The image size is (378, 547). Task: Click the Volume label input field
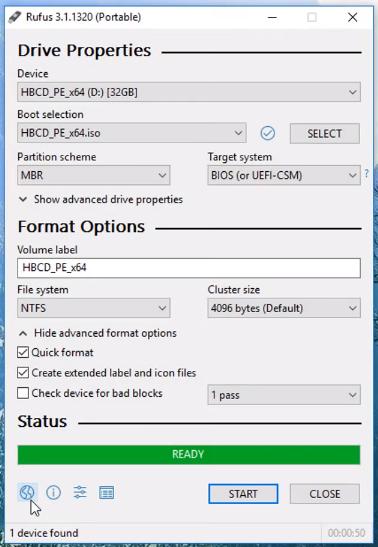[189, 268]
